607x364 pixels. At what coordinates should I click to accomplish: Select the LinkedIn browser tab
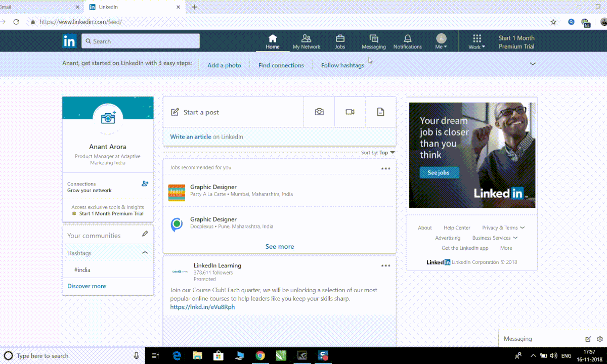click(134, 7)
